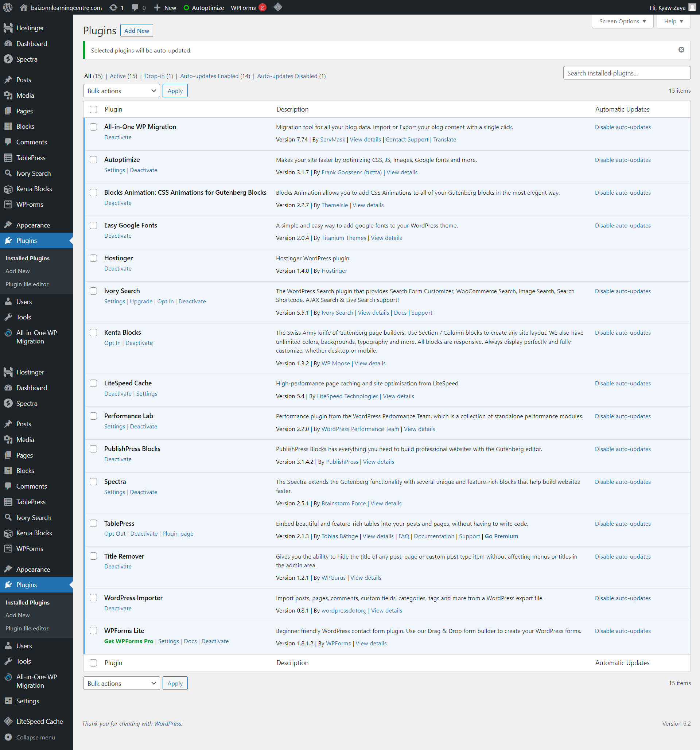Viewport: 700px width, 750px height.
Task: Toggle select-all checkbox in table header
Action: pyautogui.click(x=94, y=109)
